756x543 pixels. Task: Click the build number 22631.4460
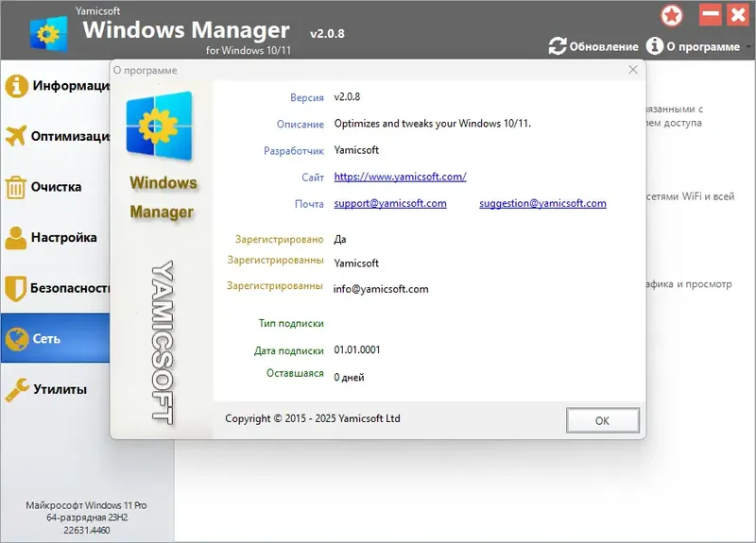click(87, 530)
